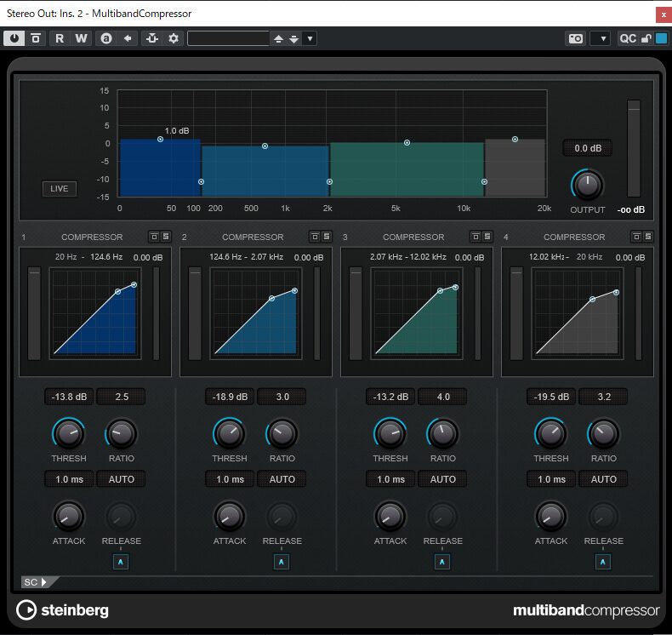Click band 4 RATIO knob

(603, 433)
